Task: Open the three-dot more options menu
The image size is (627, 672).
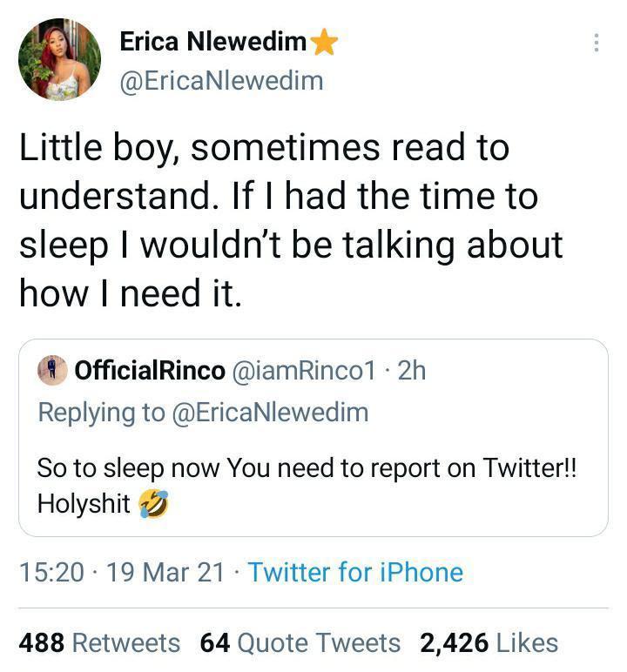Action: pyautogui.click(x=596, y=43)
